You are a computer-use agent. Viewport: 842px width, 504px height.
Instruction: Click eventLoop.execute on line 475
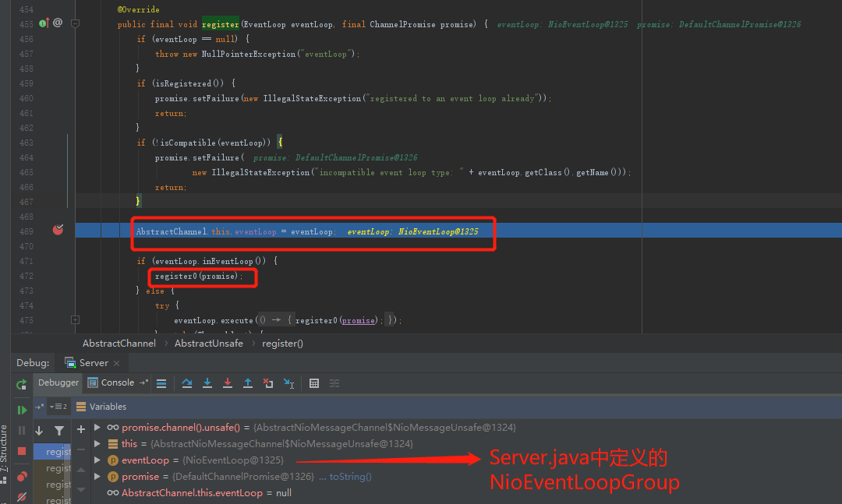click(x=213, y=320)
